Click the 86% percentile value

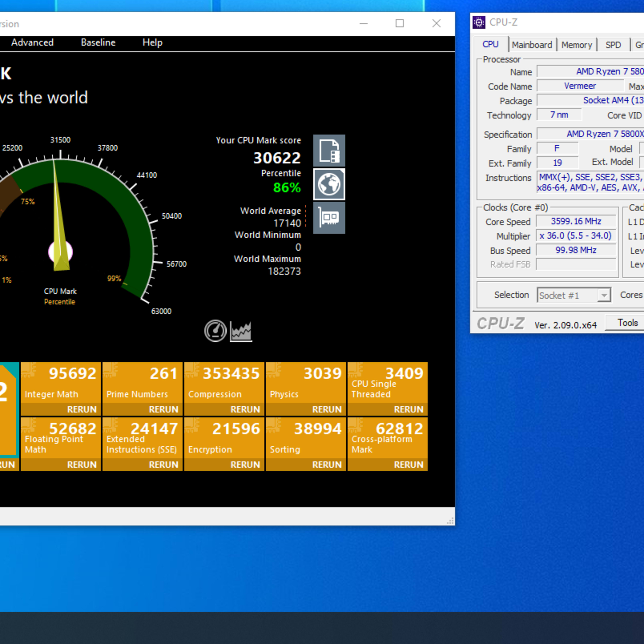(287, 188)
